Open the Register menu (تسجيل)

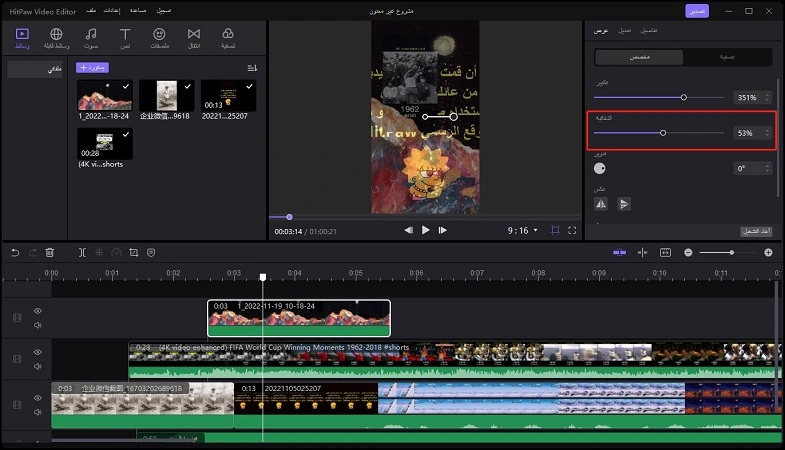[164, 11]
